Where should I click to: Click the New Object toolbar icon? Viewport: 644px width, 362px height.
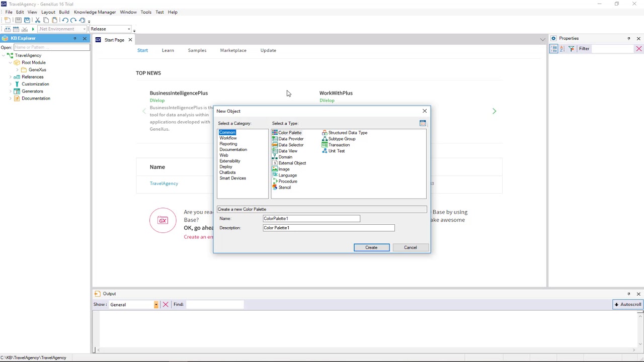(8, 20)
